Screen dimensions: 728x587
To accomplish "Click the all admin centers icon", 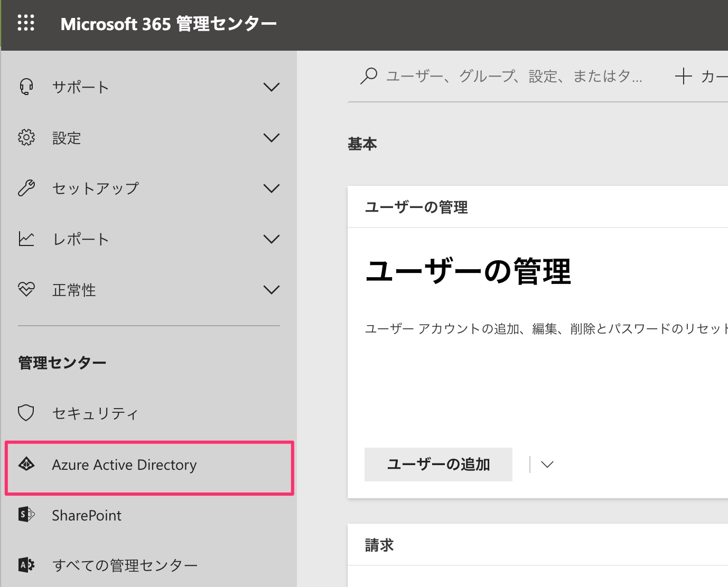I will point(26,565).
